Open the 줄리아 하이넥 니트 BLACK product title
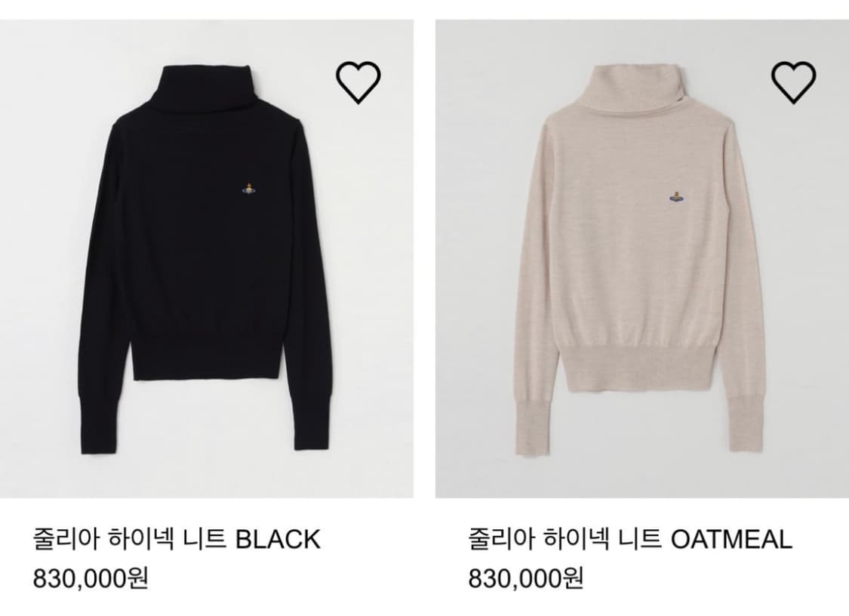849x616 pixels. click(x=177, y=539)
